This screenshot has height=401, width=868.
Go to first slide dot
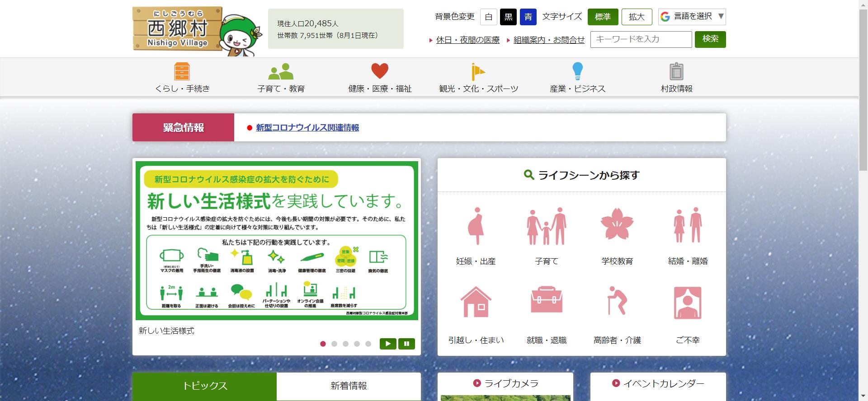[x=323, y=344]
